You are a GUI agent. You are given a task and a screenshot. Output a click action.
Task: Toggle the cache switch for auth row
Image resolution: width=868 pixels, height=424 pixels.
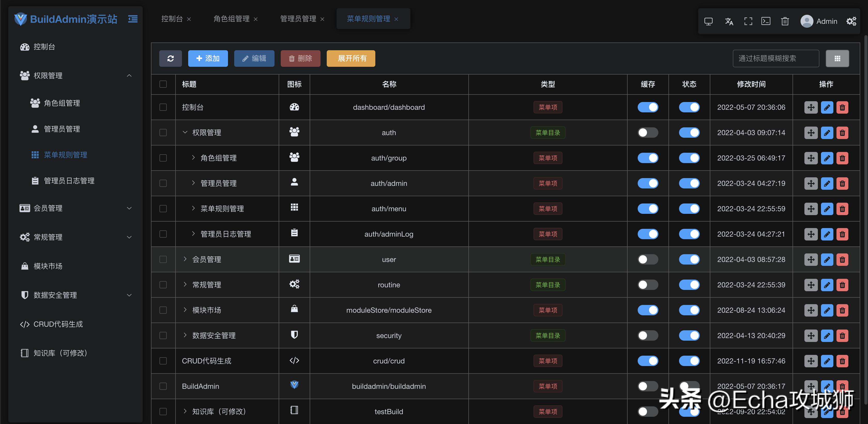(x=648, y=133)
